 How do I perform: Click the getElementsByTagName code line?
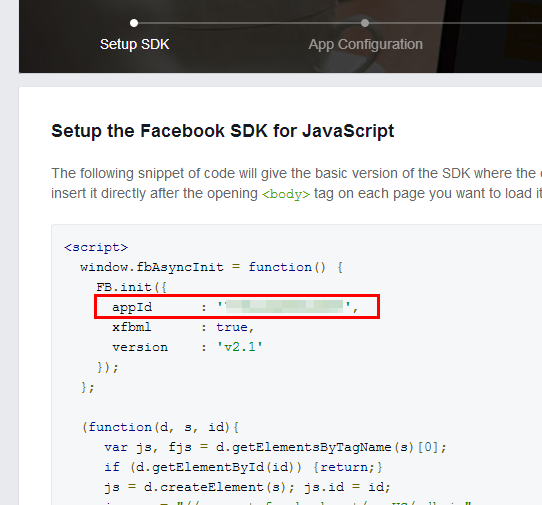275,447
